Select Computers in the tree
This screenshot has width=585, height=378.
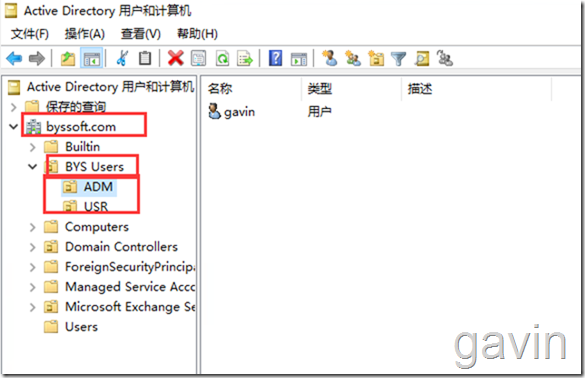point(97,227)
